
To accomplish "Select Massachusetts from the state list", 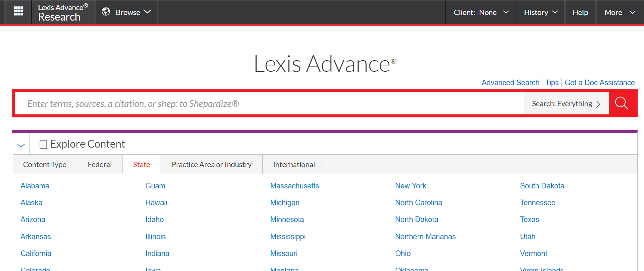I will 294,186.
